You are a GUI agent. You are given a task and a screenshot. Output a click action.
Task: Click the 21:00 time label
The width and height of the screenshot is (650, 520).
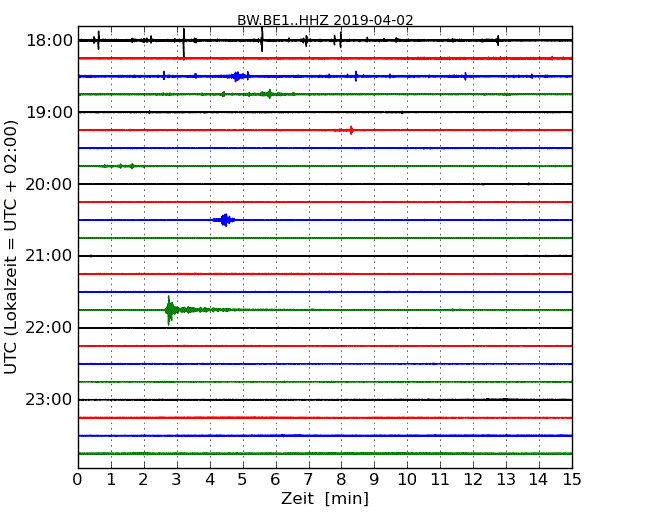49,256
